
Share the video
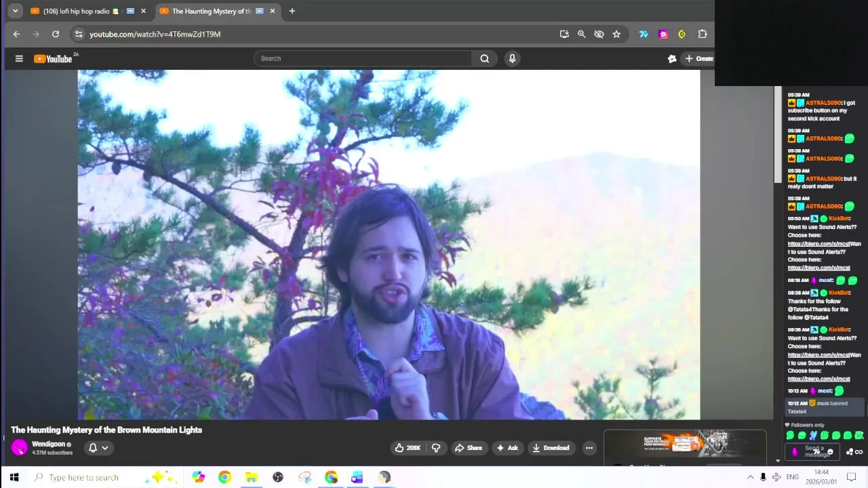[x=469, y=448]
